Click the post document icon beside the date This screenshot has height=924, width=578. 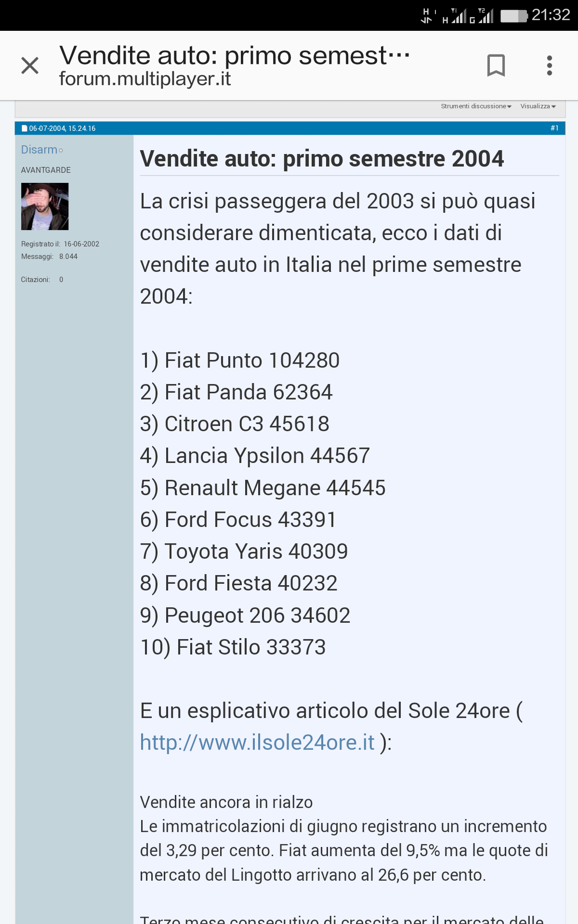[25, 128]
